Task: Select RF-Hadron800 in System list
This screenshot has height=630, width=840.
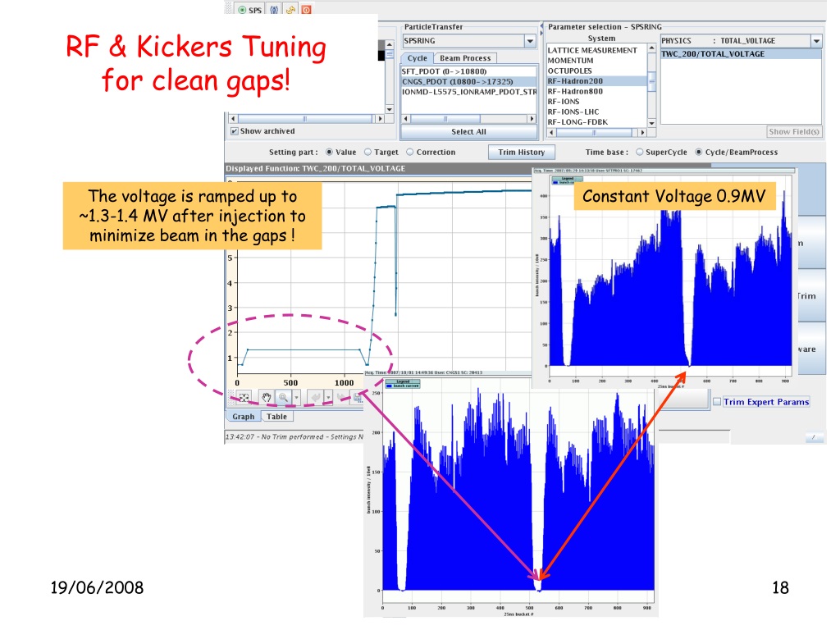Action: point(596,91)
